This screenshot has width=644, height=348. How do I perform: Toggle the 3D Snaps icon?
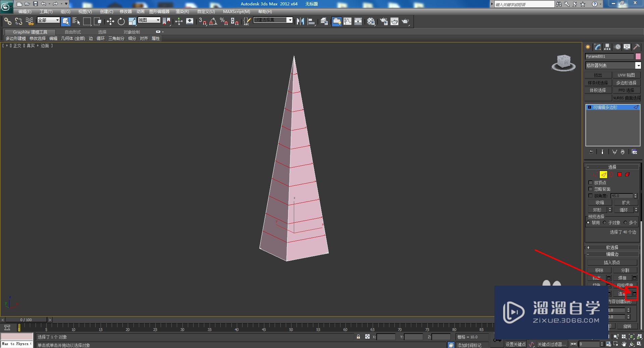pos(202,21)
